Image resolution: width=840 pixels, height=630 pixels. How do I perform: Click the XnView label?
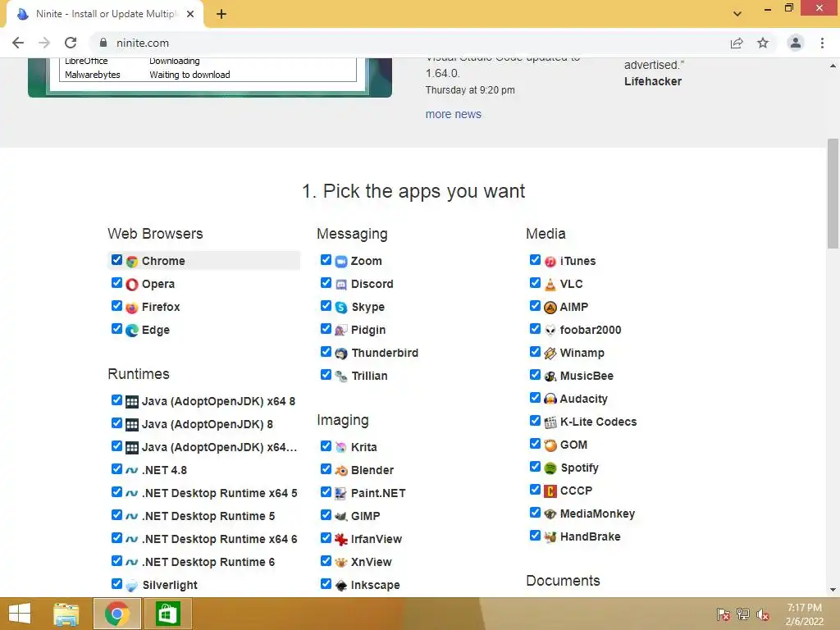[x=372, y=562]
